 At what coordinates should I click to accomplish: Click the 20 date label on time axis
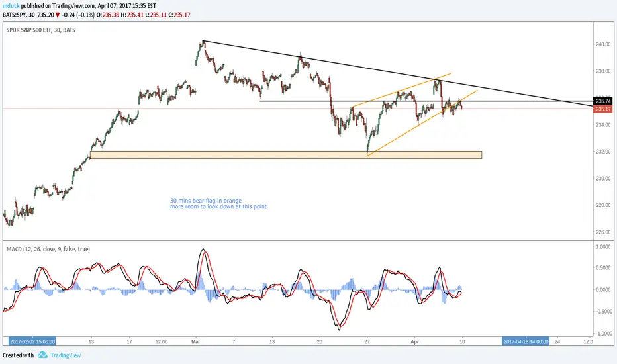pyautogui.click(x=320, y=341)
